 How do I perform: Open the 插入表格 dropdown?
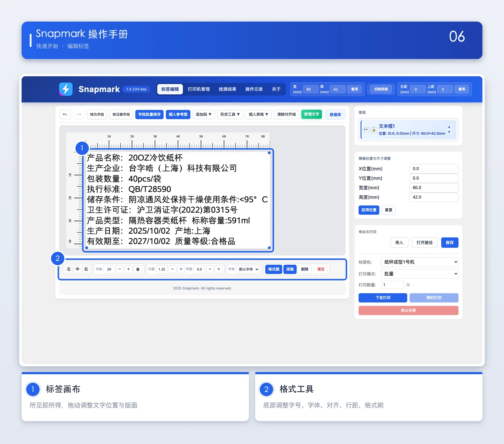pos(258,115)
